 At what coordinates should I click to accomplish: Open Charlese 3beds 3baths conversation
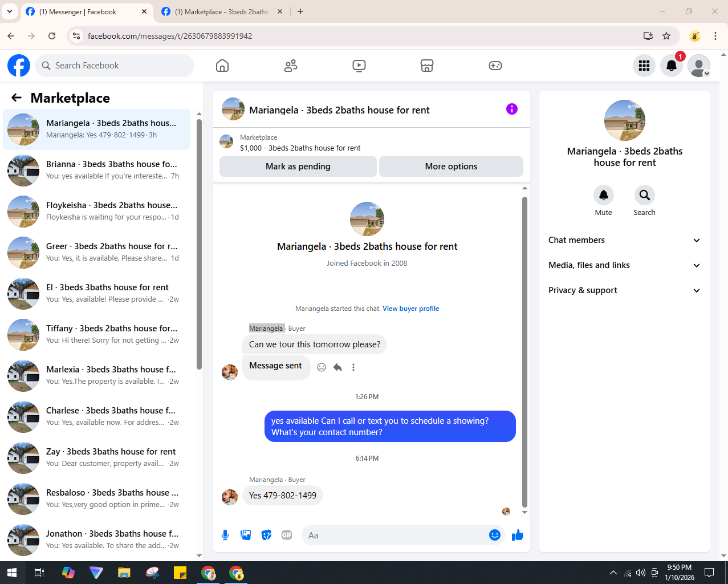97,417
